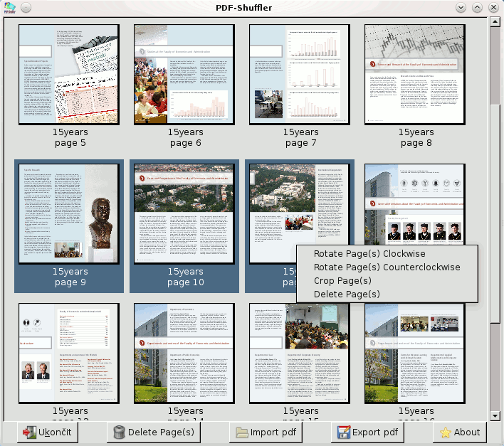The height and width of the screenshot is (446, 504).
Task: Minimize the window with the down-arrow button
Action: click(x=461, y=7)
